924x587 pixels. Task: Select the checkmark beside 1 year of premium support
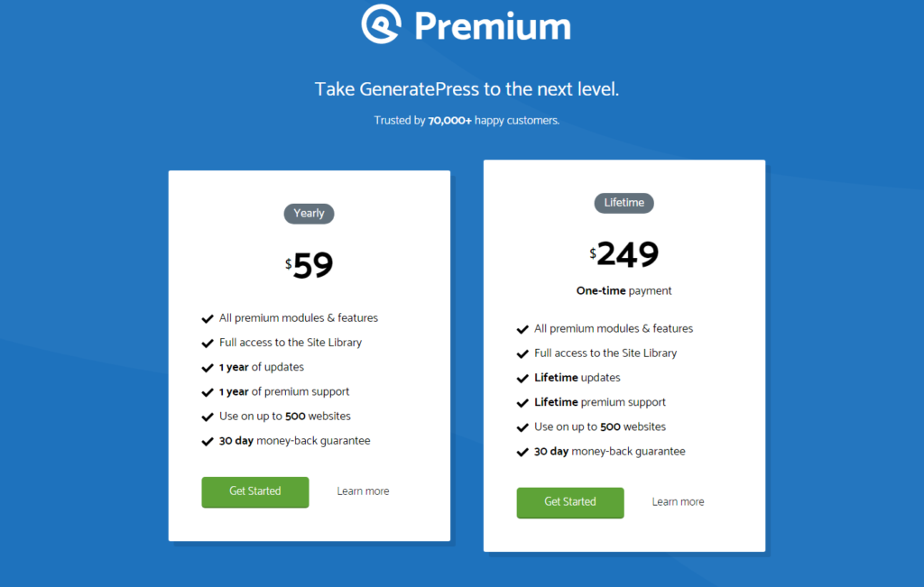(x=206, y=391)
